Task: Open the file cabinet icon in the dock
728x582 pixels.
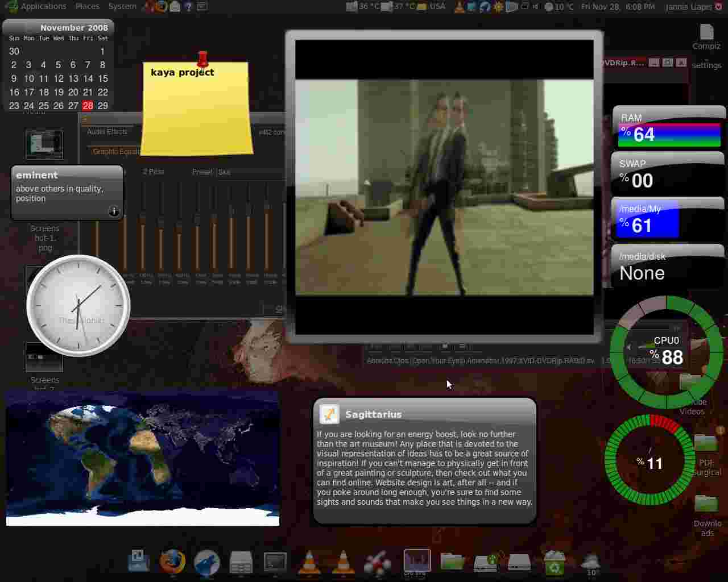Action: click(x=241, y=563)
